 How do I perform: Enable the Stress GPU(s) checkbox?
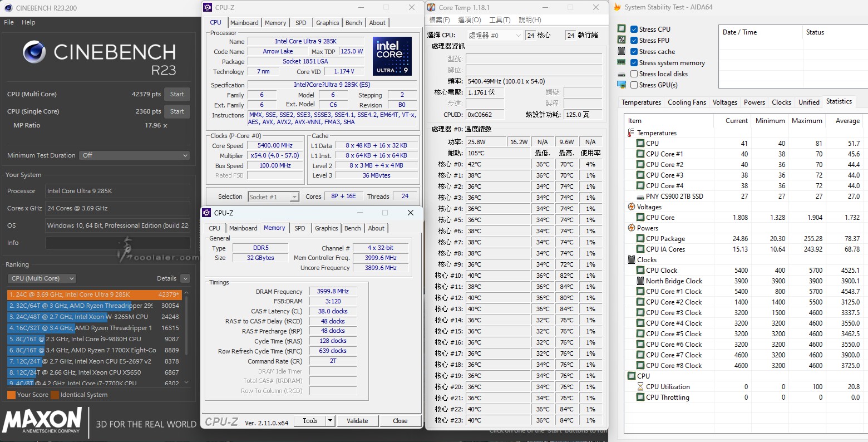pos(634,85)
